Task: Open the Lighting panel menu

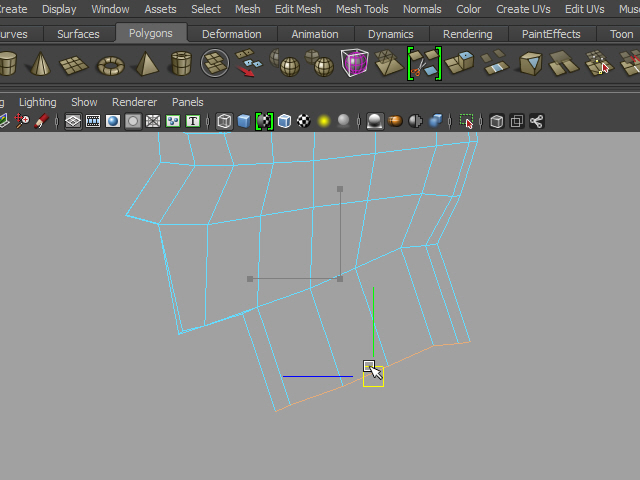Action: [38, 102]
